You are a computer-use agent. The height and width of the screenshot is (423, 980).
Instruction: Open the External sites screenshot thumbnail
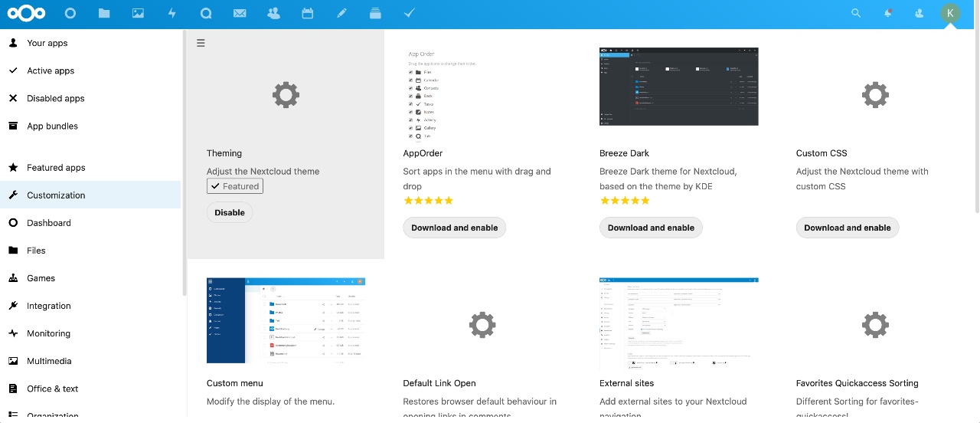(x=679, y=323)
